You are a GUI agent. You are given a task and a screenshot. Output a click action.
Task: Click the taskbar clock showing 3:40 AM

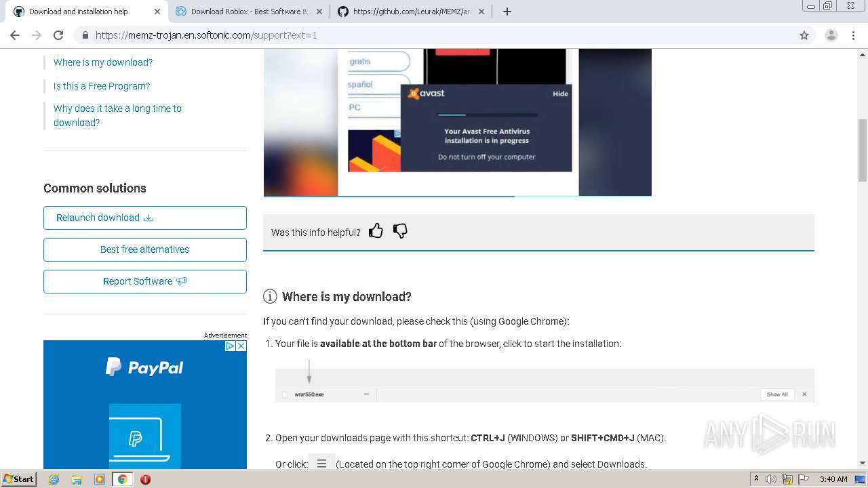click(x=833, y=479)
